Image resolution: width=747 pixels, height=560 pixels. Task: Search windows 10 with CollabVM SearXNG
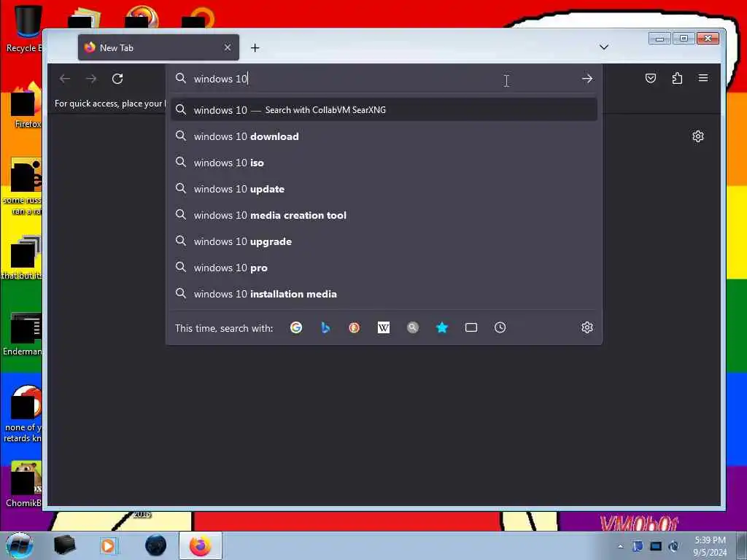pyautogui.click(x=384, y=110)
